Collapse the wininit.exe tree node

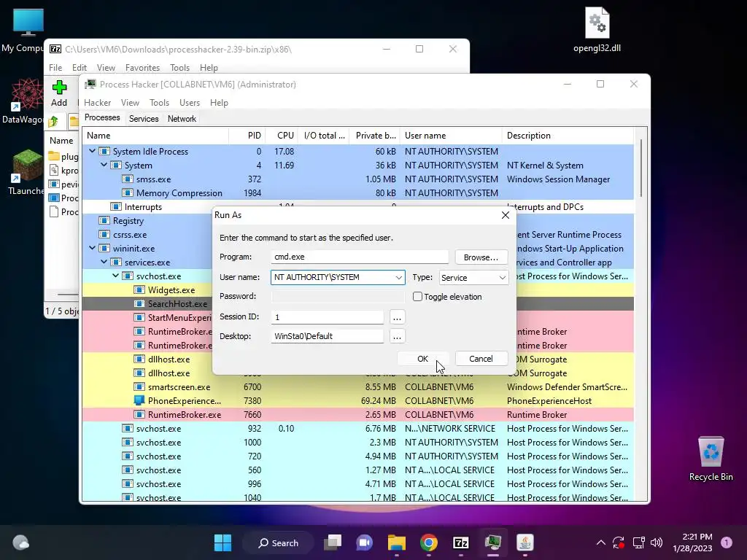coord(93,248)
